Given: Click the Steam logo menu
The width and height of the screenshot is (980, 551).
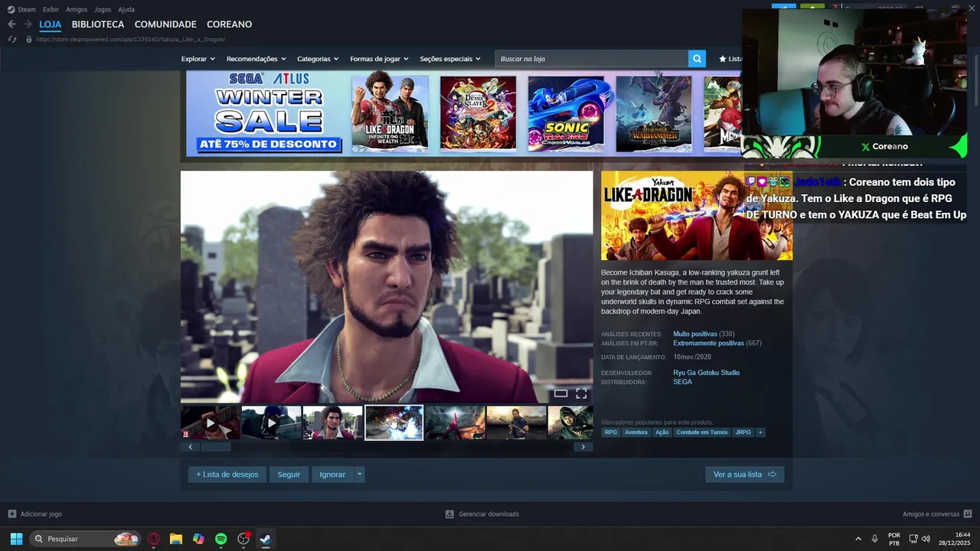Looking at the screenshot, I should coord(21,9).
